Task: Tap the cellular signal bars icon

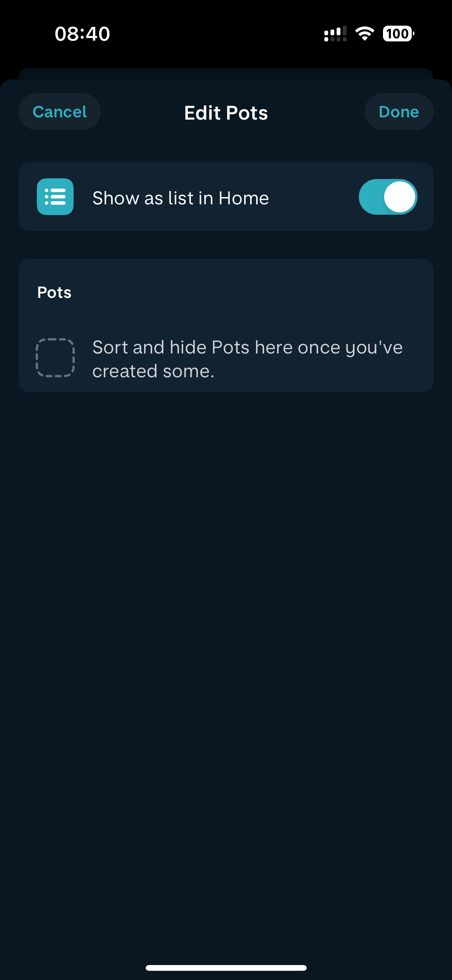Action: coord(335,34)
